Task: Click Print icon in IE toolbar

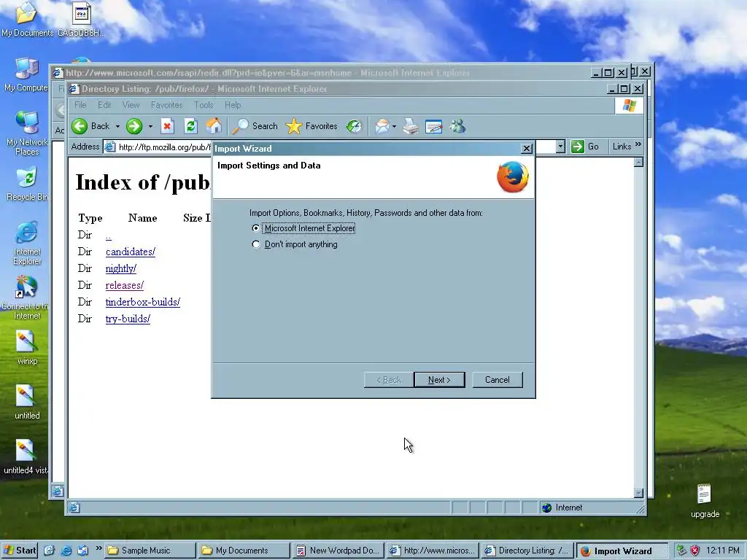Action: [x=411, y=126]
